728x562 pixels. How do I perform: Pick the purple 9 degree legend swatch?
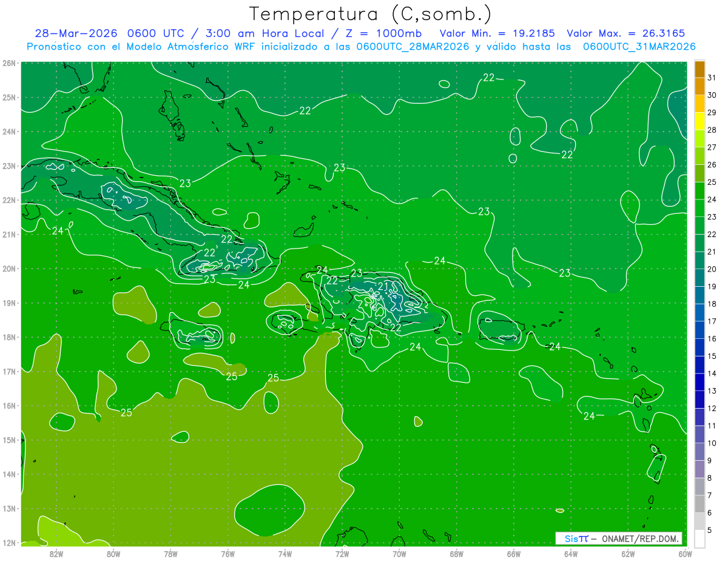click(x=699, y=469)
